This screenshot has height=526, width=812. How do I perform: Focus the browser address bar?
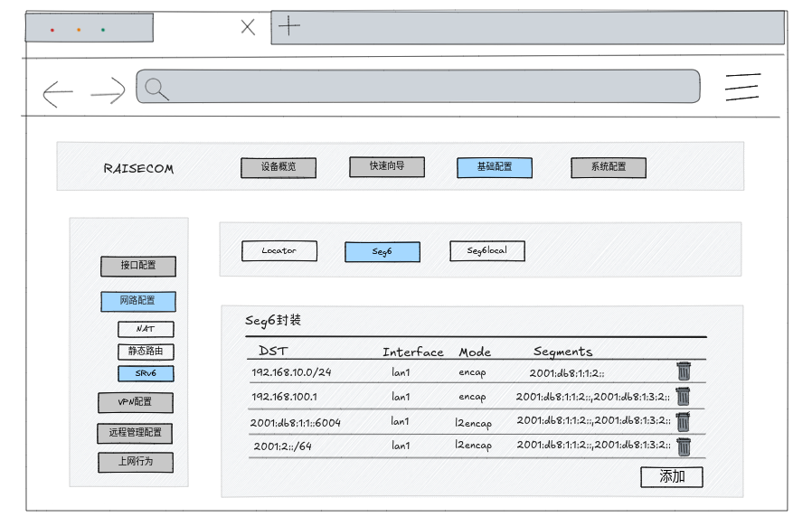tap(419, 87)
